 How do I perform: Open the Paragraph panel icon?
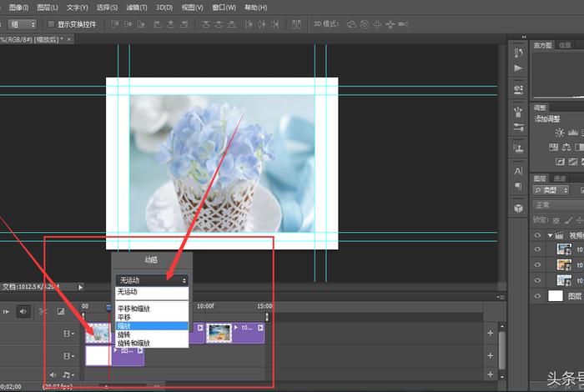pyautogui.click(x=518, y=185)
